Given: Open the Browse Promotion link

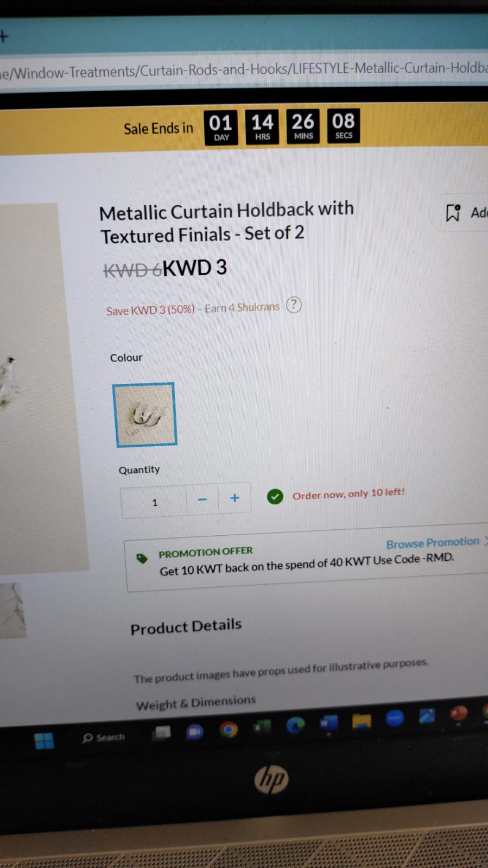Looking at the screenshot, I should pyautogui.click(x=433, y=542).
